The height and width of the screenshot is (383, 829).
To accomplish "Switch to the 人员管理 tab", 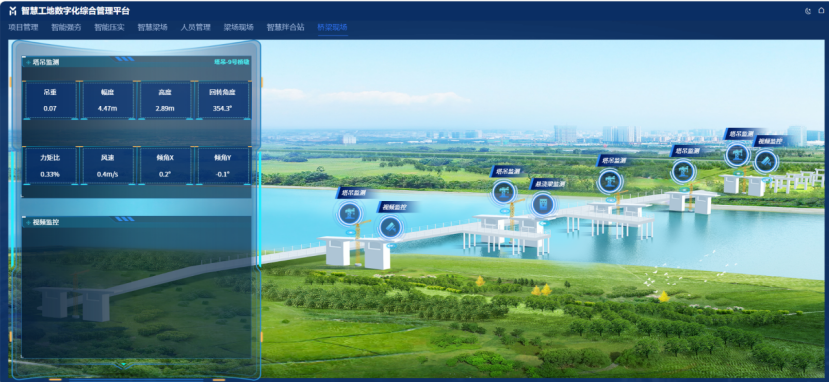I will [x=196, y=27].
